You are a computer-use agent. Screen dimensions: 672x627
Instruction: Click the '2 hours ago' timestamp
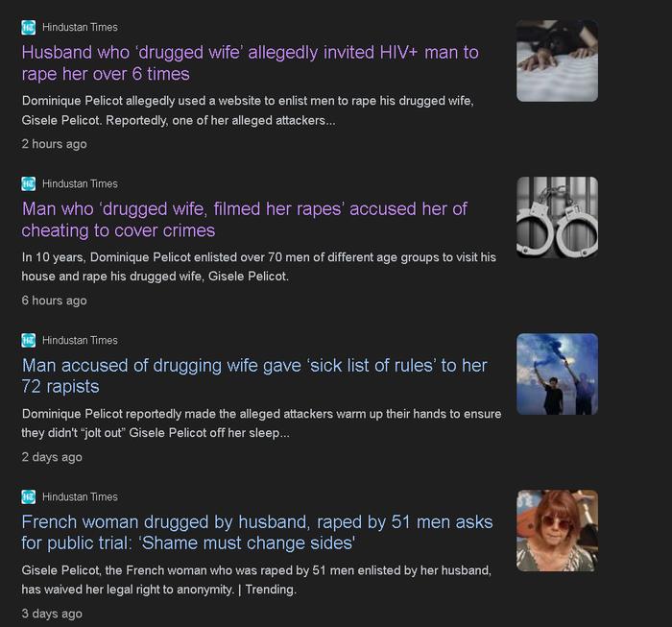click(x=54, y=144)
